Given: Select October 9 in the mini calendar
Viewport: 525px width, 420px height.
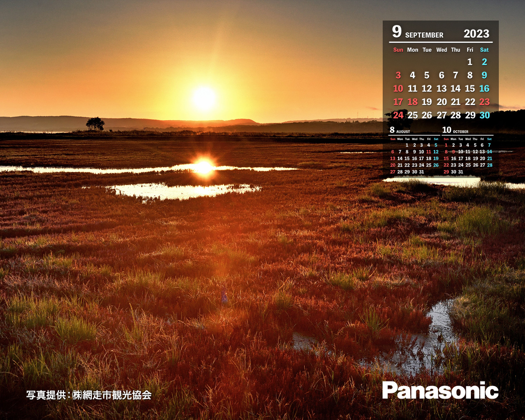Looking at the screenshot, I should click(x=453, y=152).
